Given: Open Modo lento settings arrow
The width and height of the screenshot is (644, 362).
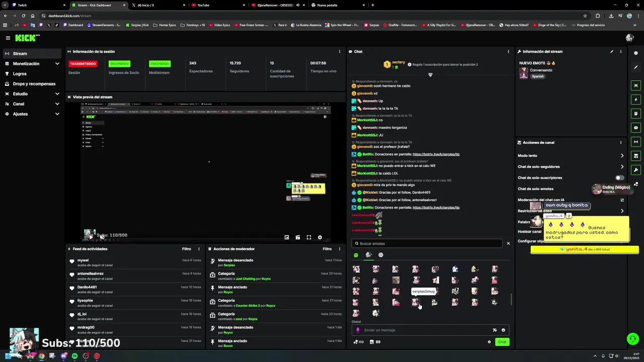Looking at the screenshot, I should point(622,156).
